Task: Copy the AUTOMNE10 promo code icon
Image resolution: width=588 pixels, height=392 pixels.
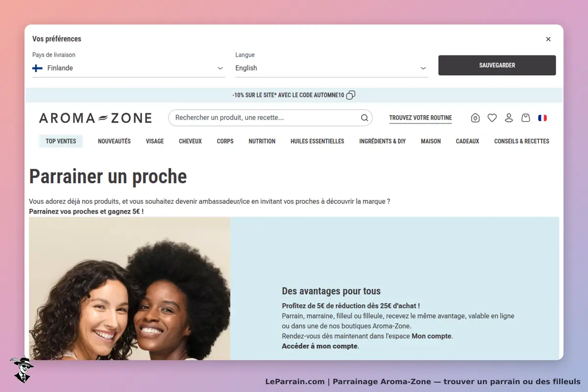Action: pos(351,95)
